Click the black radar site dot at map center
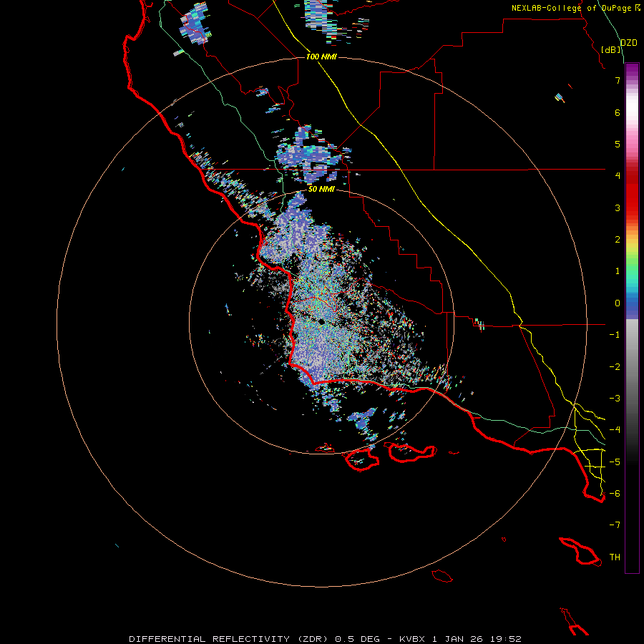This screenshot has width=644, height=644. pyautogui.click(x=322, y=322)
